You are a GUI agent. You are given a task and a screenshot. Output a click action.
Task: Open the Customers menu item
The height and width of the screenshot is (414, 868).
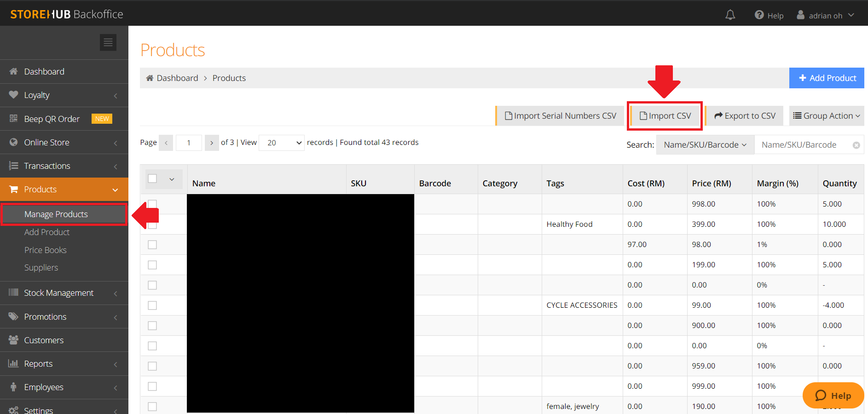(x=64, y=340)
